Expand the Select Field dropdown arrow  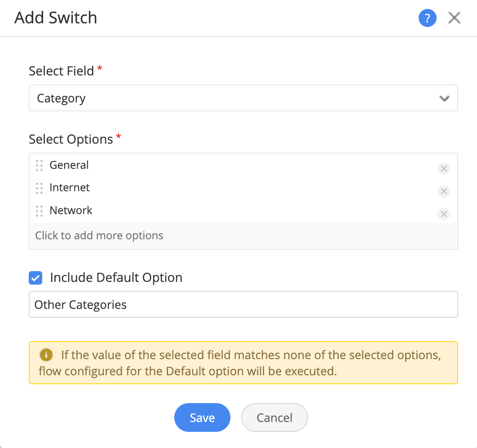(444, 98)
